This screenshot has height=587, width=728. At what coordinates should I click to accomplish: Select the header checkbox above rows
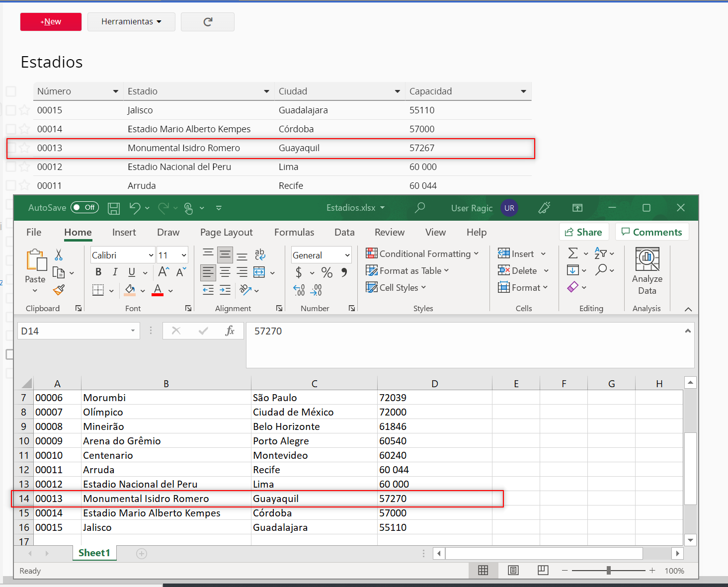11,91
